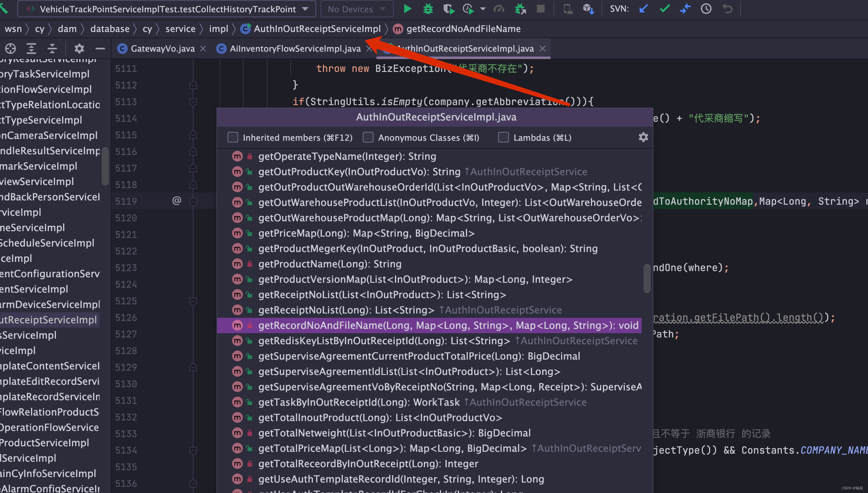
Task: Open AiInventoryFlowServiceImpl.java tab
Action: tap(295, 49)
